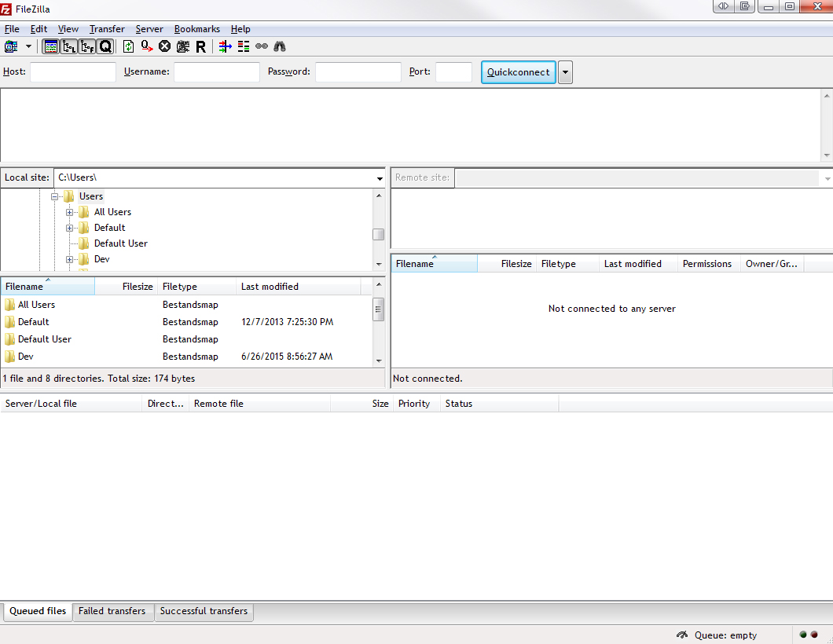Click the 12/7/2013 7:25:30 PM date cell
The width and height of the screenshot is (833, 644).
tap(288, 322)
